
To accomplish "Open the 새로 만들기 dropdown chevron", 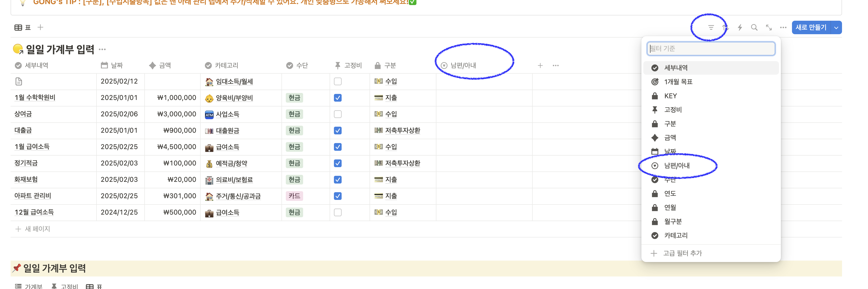I will click(837, 28).
